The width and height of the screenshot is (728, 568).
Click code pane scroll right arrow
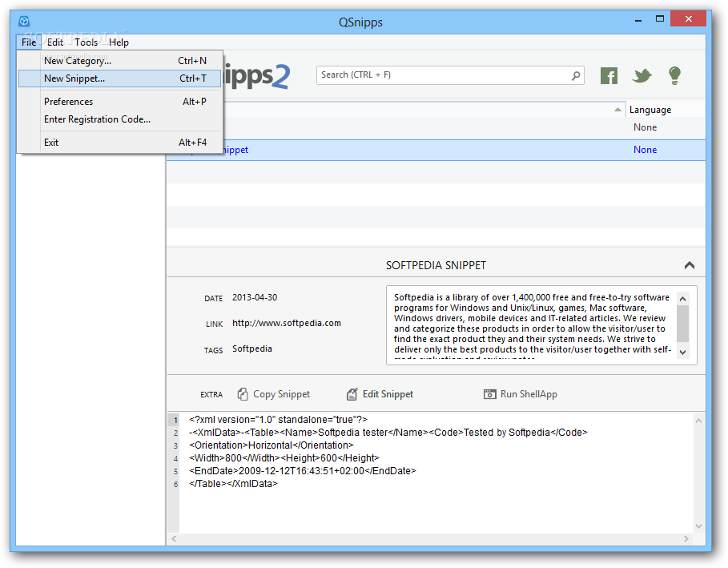686,538
